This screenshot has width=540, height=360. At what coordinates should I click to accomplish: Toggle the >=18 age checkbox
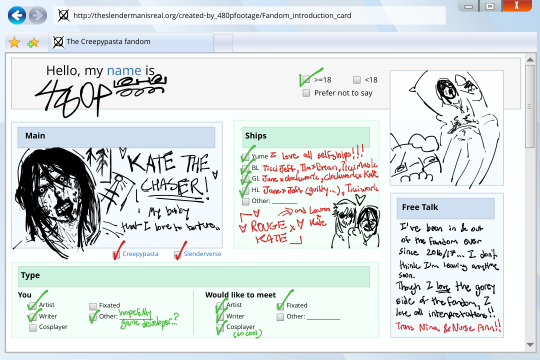(x=305, y=80)
